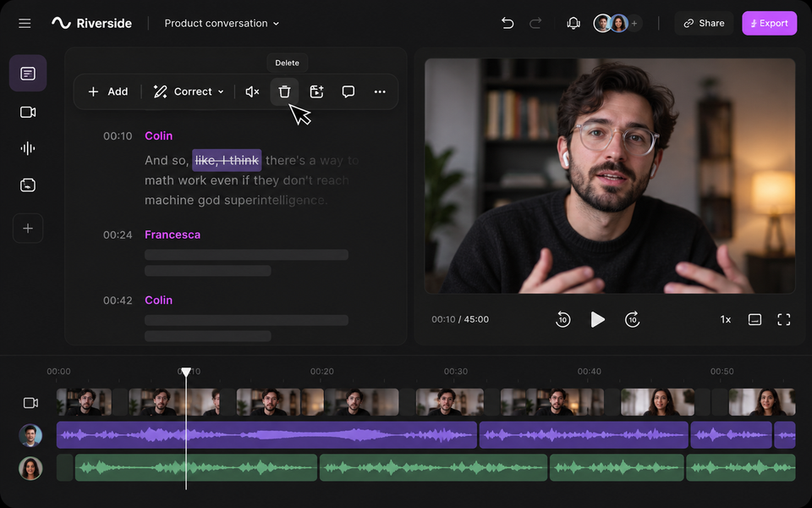
Task: Change the 1x playback speed
Action: click(726, 319)
